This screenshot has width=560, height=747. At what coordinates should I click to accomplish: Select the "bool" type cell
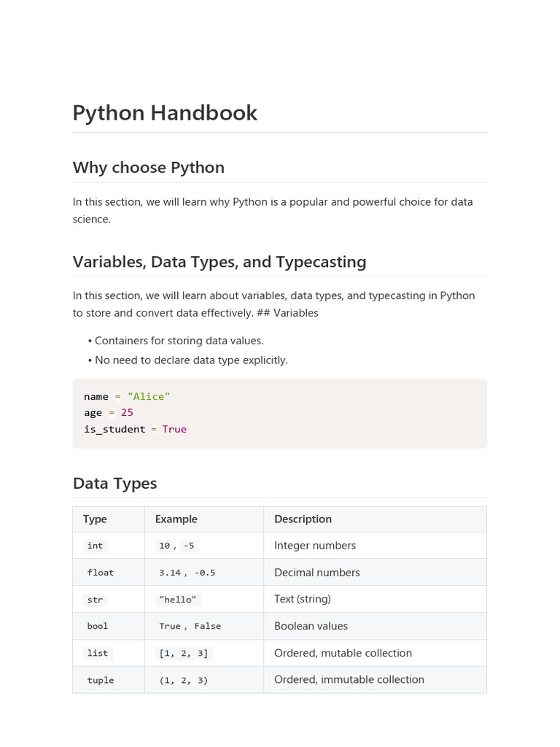click(x=109, y=626)
